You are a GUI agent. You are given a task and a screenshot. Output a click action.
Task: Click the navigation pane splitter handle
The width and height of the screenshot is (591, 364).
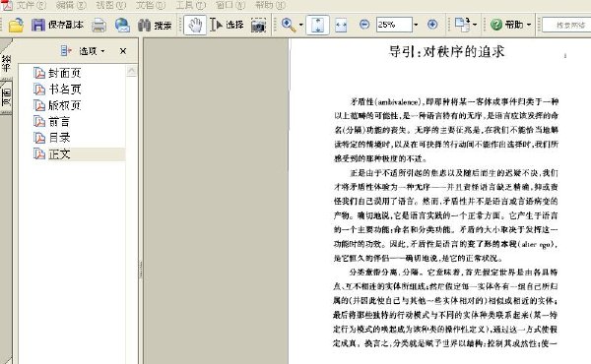point(141,270)
